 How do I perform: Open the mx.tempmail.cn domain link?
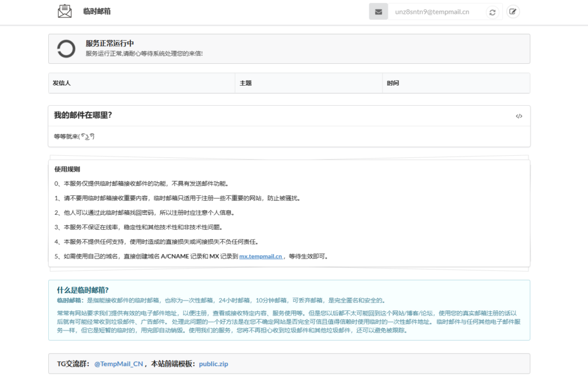(261, 256)
